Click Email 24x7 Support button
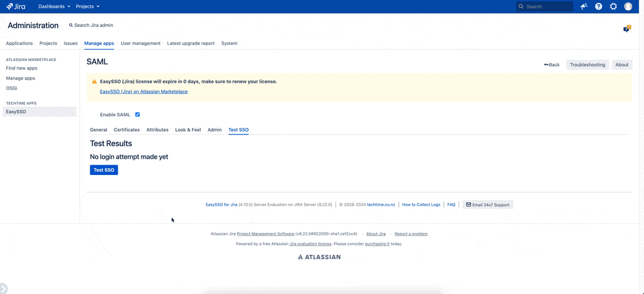 (488, 205)
